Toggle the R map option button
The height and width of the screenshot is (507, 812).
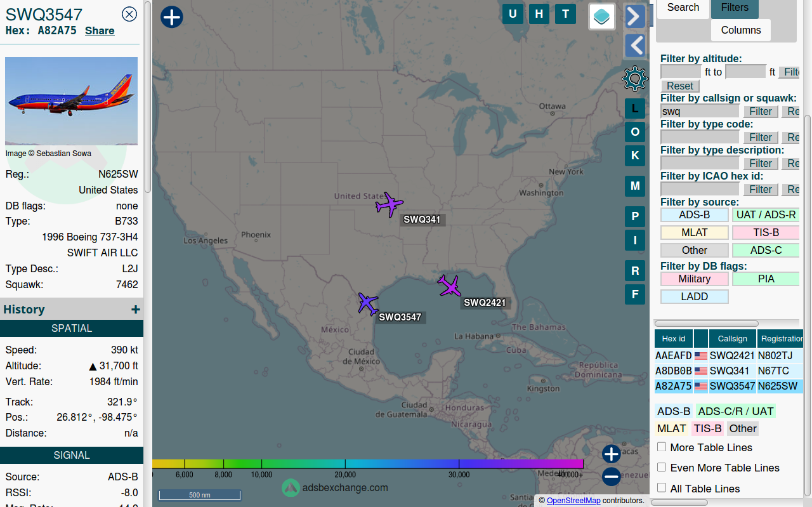[x=635, y=271]
